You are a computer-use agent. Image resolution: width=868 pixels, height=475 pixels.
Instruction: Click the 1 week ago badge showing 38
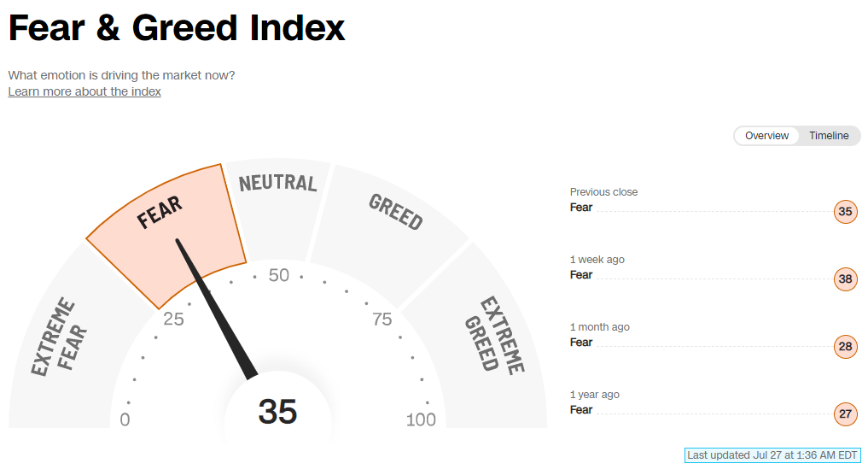tap(845, 279)
